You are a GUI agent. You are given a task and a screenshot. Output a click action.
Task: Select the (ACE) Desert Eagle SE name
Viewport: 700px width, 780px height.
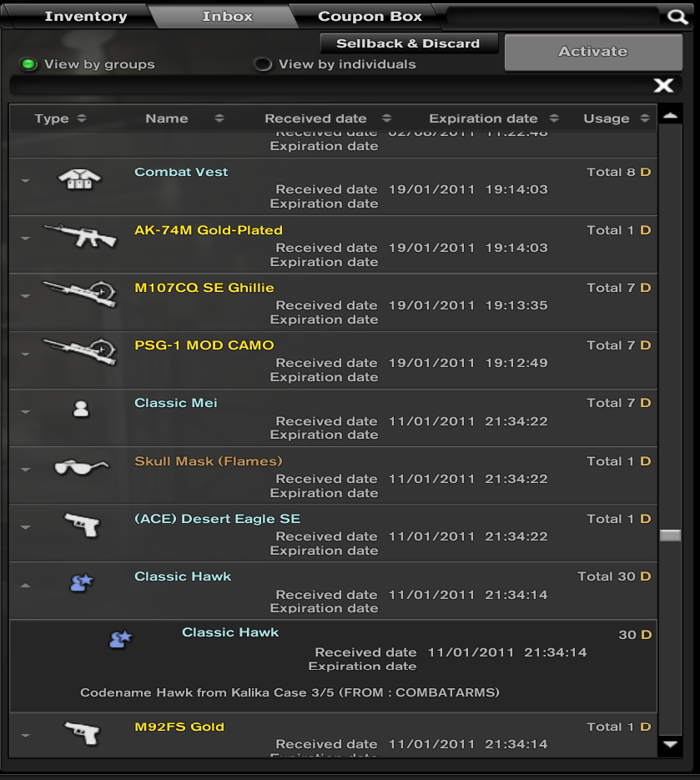218,519
